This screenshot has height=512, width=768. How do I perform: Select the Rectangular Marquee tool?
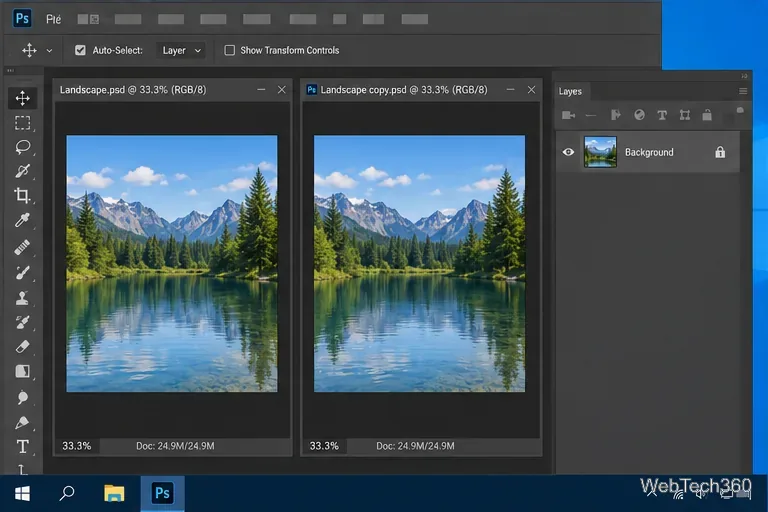23,122
